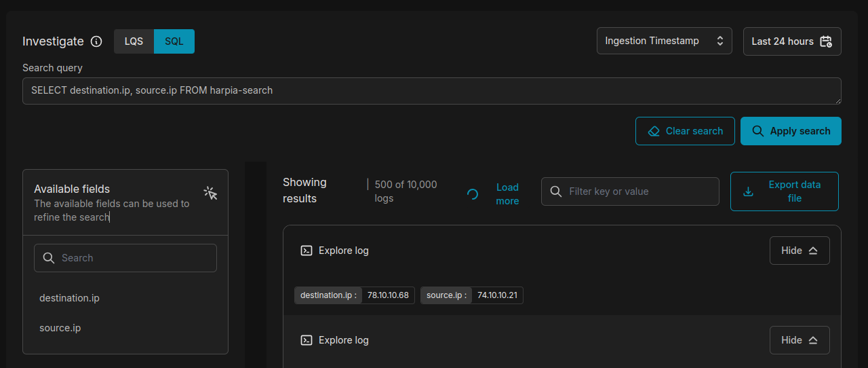This screenshot has height=368, width=868.
Task: Click the source.ip key chip in the first log
Action: [x=446, y=295]
